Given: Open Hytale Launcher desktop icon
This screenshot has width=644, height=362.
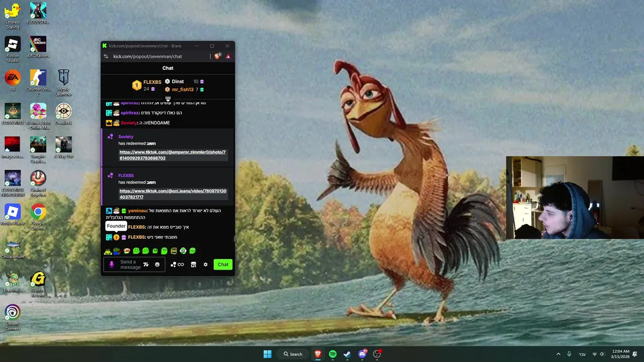Looking at the screenshot, I should pyautogui.click(x=63, y=83).
